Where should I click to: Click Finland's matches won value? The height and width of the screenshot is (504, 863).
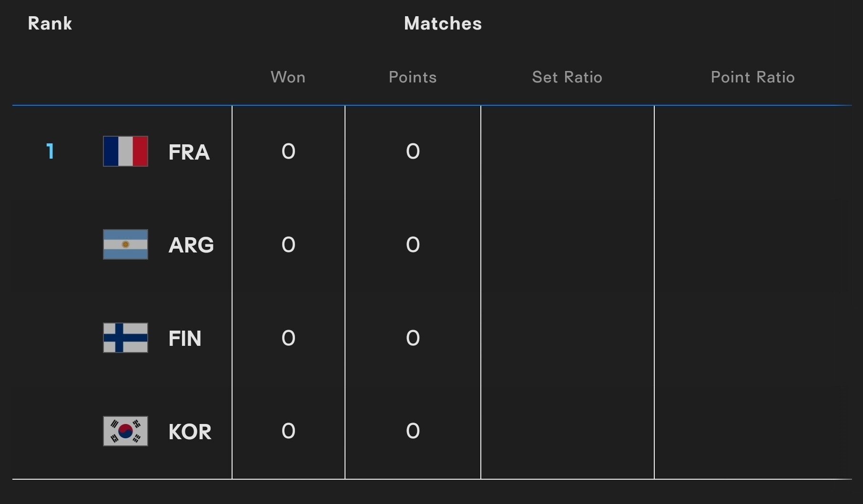click(288, 338)
